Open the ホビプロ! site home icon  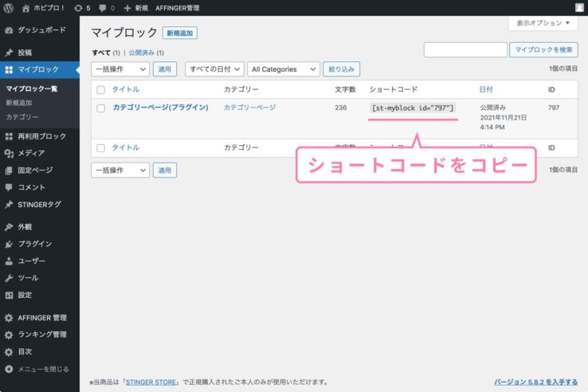pyautogui.click(x=25, y=8)
